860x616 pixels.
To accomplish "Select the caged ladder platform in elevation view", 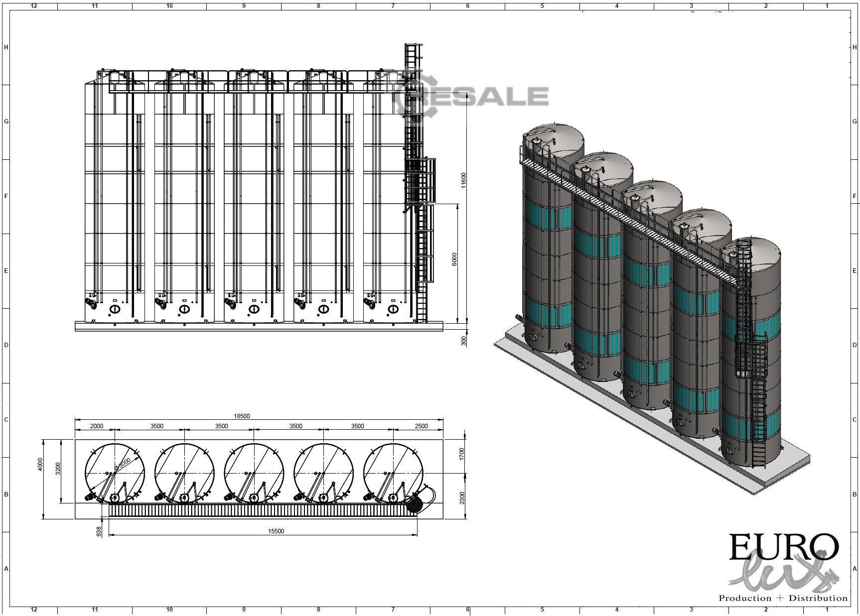I will point(421,180).
